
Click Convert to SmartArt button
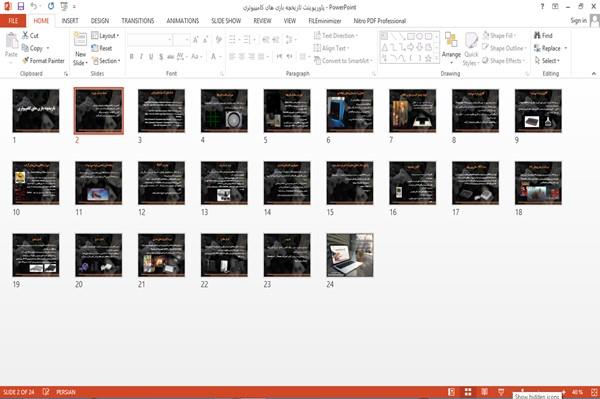pos(343,60)
